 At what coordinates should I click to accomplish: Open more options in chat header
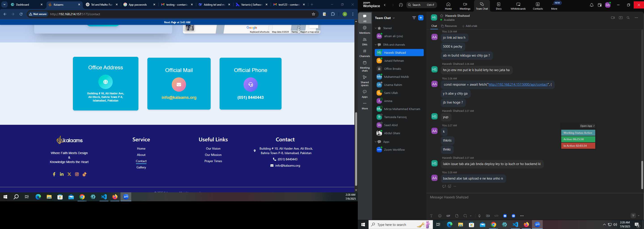tap(636, 18)
